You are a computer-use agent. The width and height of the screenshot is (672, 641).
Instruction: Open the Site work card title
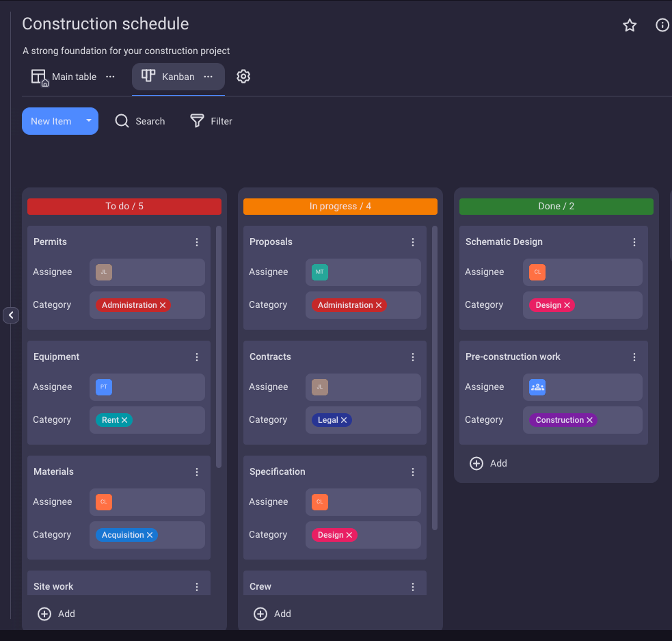(x=53, y=586)
